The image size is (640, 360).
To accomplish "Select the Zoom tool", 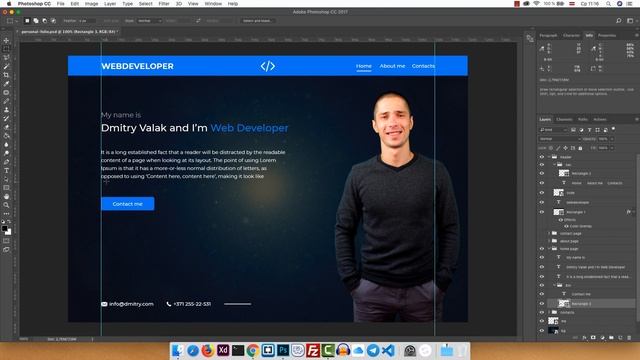I will 6,205.
